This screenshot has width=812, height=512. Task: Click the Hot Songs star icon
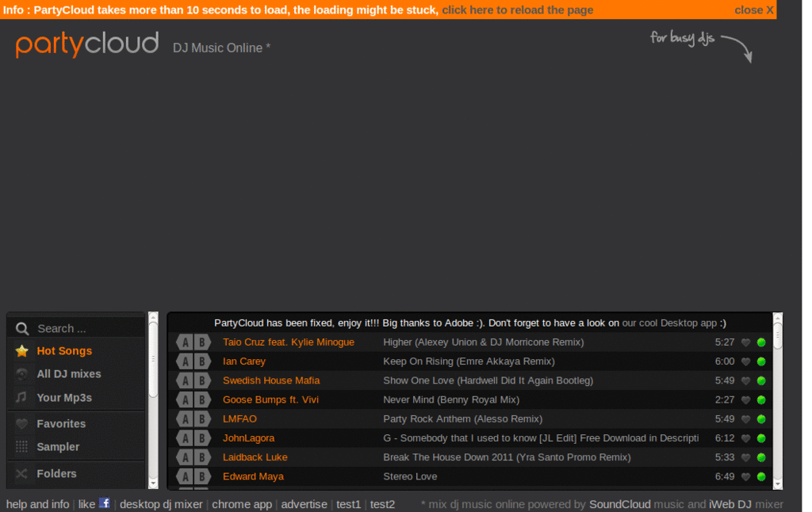(21, 351)
